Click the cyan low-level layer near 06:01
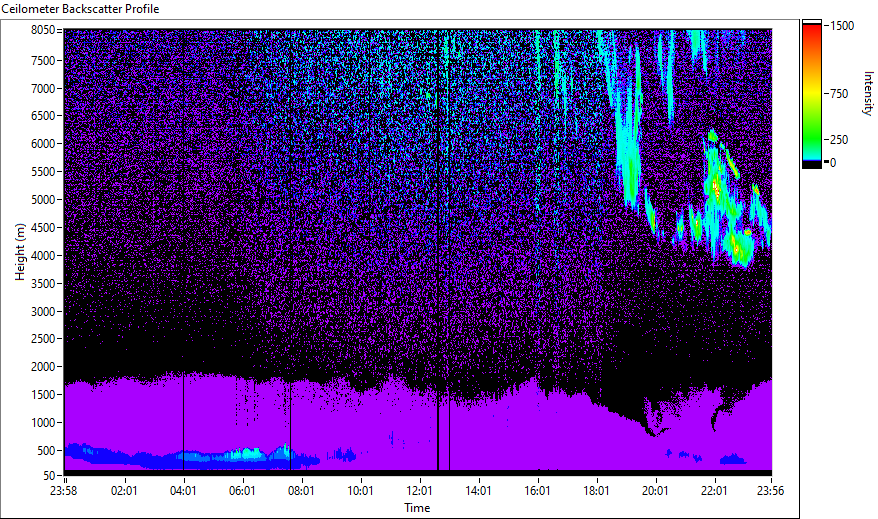878x519 pixels. tap(246, 453)
